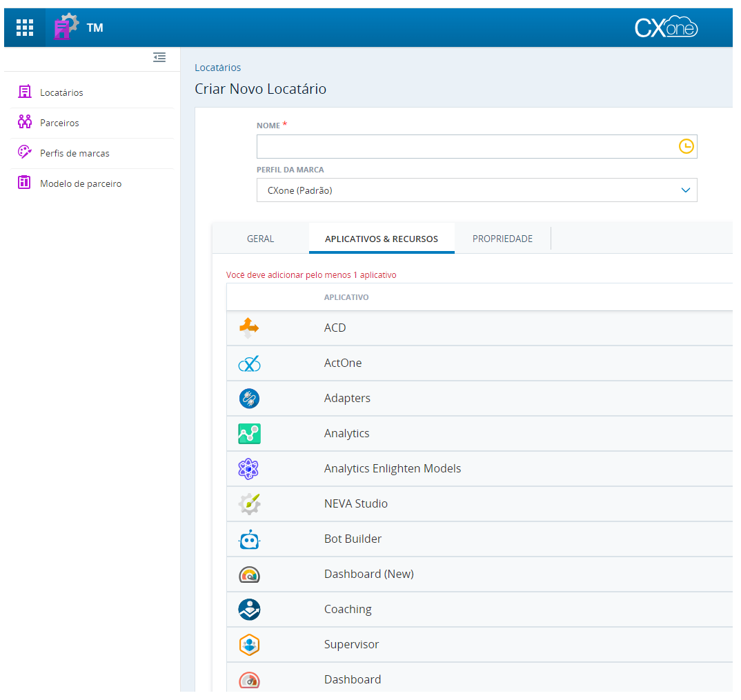This screenshot has height=700, width=741.
Task: Open Modelo de parceiro sidebar link
Action: click(x=81, y=183)
